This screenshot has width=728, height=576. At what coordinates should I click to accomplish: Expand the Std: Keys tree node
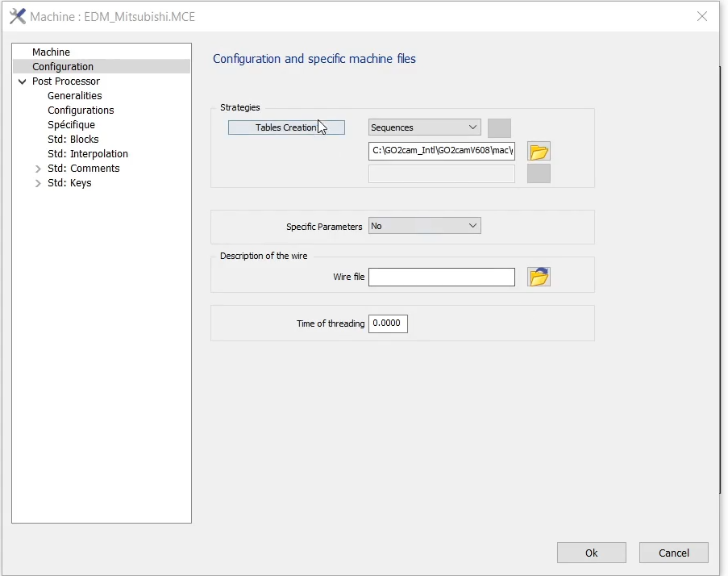coord(38,183)
